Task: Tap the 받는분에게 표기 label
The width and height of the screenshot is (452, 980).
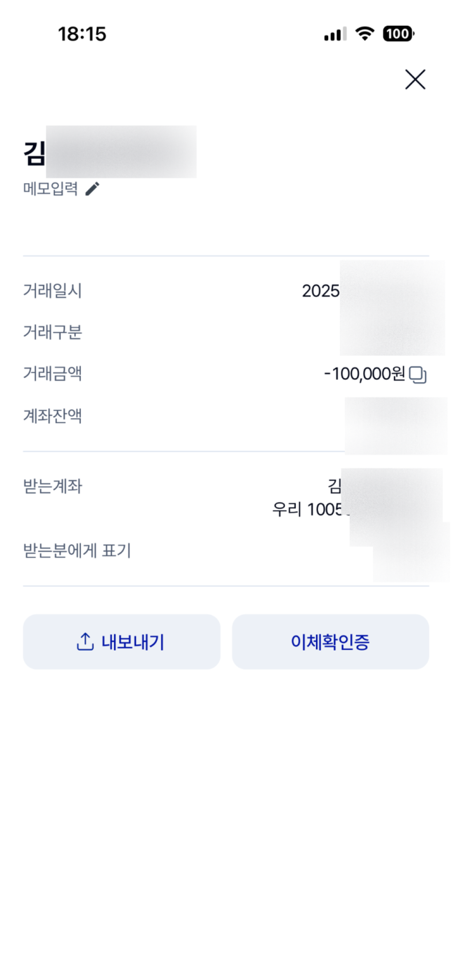Action: coord(77,551)
